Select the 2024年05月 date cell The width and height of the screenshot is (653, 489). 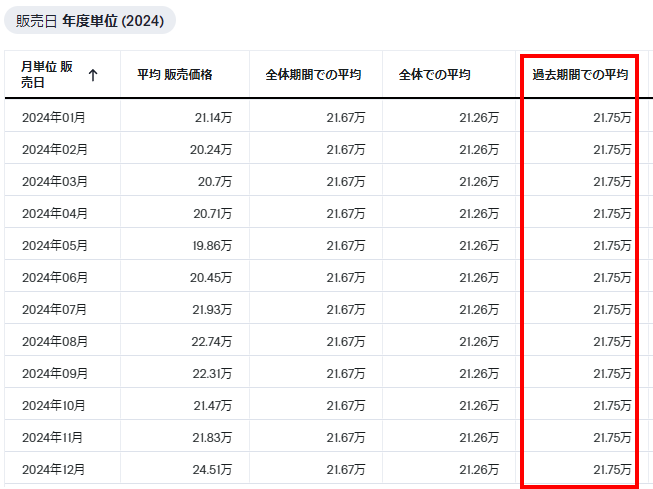coord(54,246)
